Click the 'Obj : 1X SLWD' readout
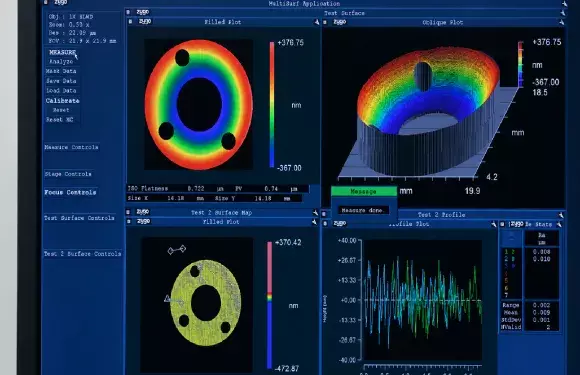580x375 pixels. (x=71, y=17)
